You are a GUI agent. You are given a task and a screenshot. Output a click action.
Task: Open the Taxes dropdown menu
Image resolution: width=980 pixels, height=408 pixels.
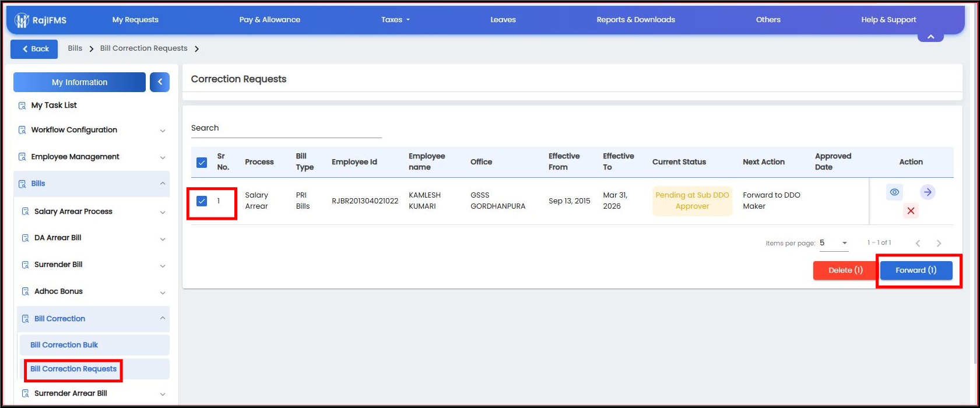tap(395, 20)
